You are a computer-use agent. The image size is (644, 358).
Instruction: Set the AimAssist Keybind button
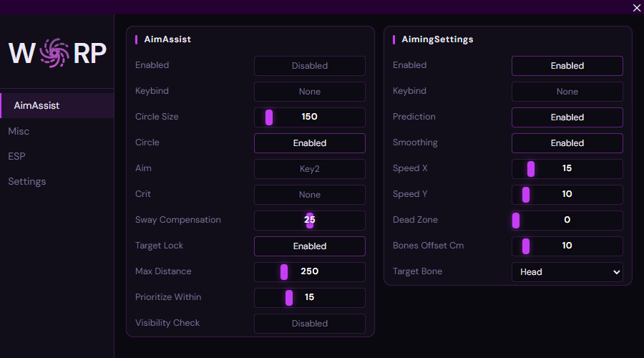click(309, 92)
